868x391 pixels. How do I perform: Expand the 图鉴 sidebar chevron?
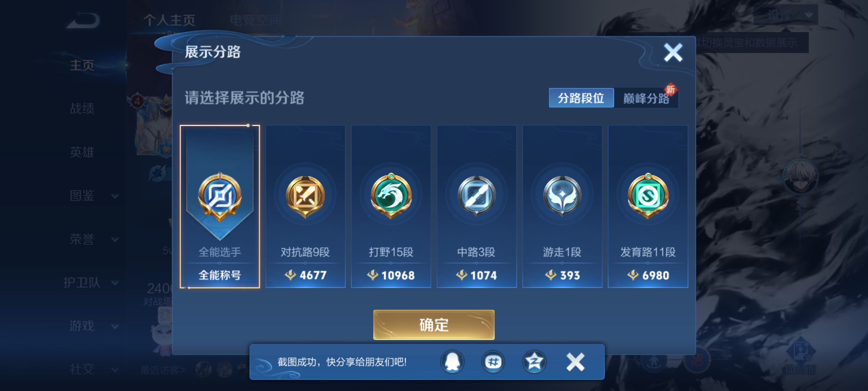115,196
